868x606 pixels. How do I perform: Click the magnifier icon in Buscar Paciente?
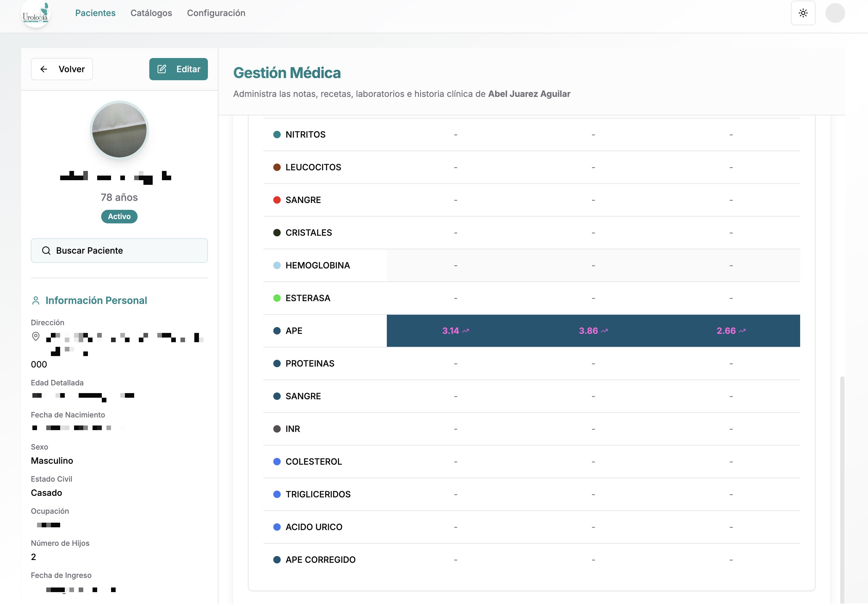(x=47, y=251)
